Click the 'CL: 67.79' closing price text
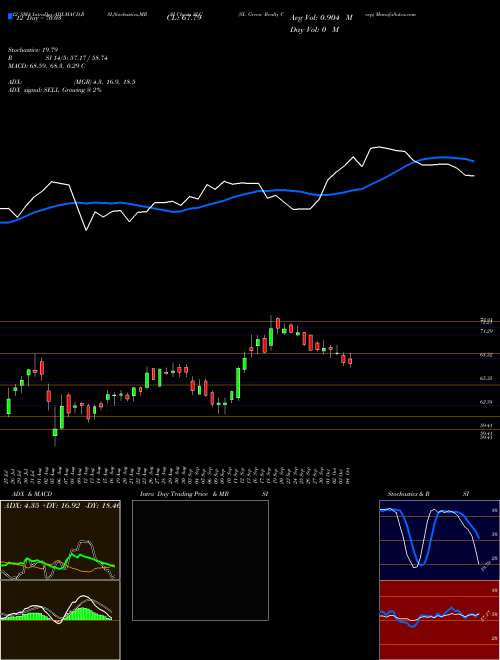 185,18
